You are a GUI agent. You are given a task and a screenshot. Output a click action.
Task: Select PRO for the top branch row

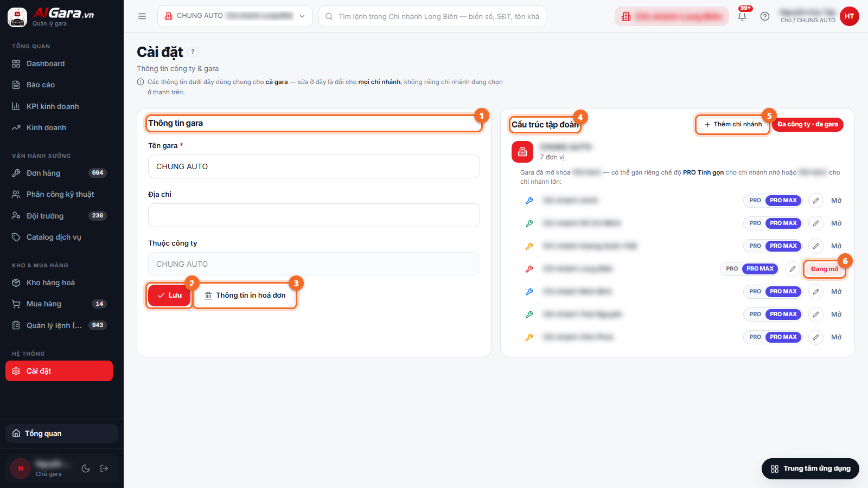click(755, 201)
